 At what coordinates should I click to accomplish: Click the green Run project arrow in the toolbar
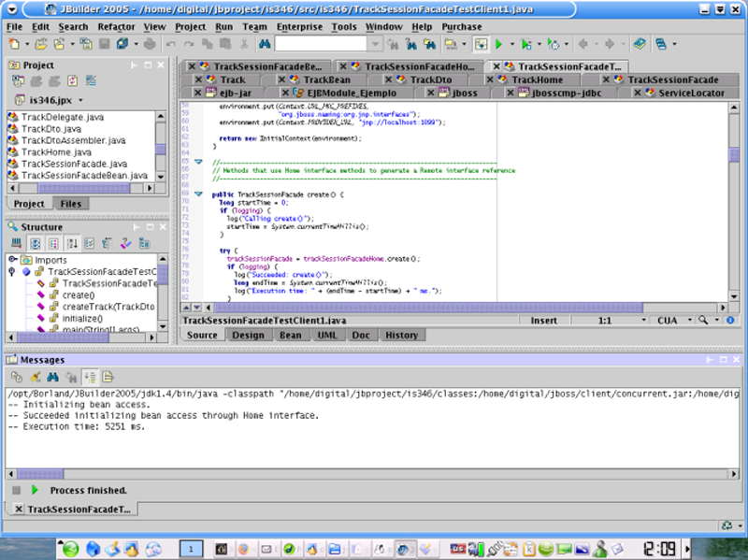[x=500, y=44]
